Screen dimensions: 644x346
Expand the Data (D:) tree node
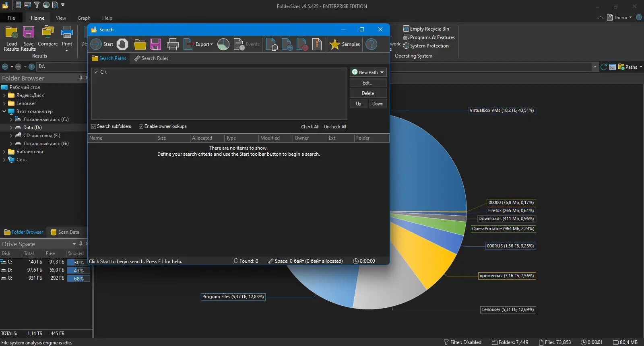pyautogui.click(x=11, y=128)
